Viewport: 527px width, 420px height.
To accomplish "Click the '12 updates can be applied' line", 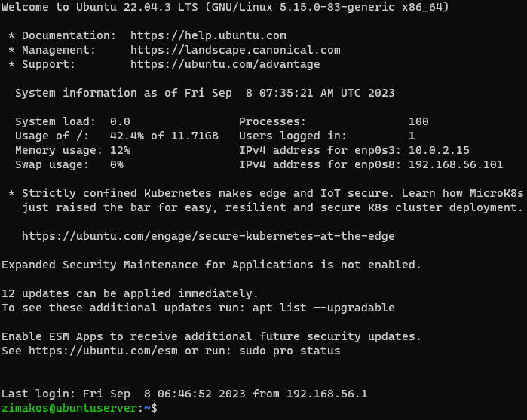I will [x=130, y=293].
